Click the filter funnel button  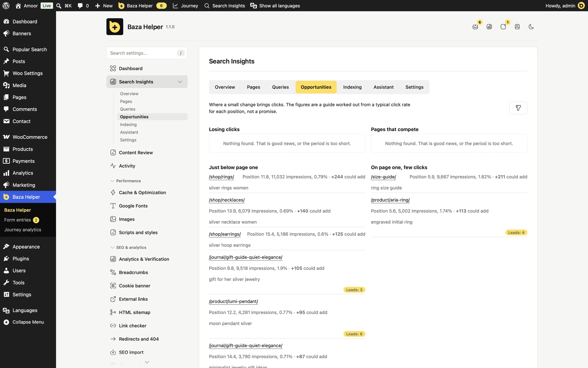[x=518, y=108]
